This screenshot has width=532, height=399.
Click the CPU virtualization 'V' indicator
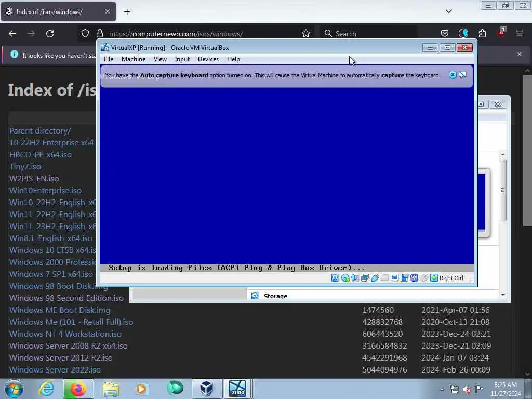pyautogui.click(x=414, y=278)
